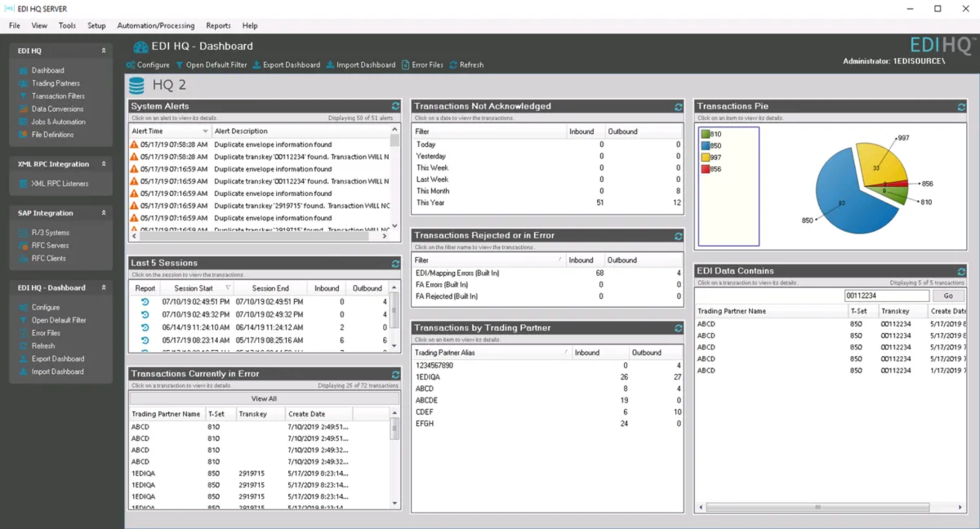Collapse the EDI HQ sidebar section
The height and width of the screenshot is (529, 980).
[104, 51]
